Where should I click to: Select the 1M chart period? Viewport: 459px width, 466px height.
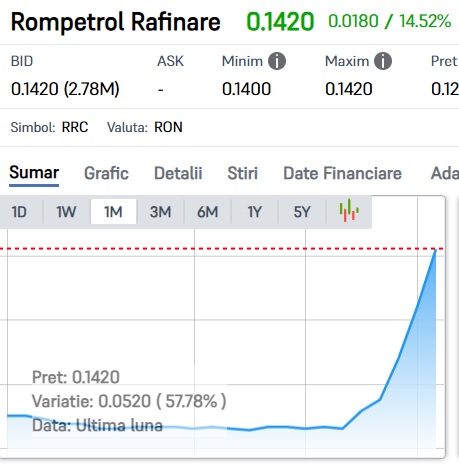pyautogui.click(x=113, y=212)
